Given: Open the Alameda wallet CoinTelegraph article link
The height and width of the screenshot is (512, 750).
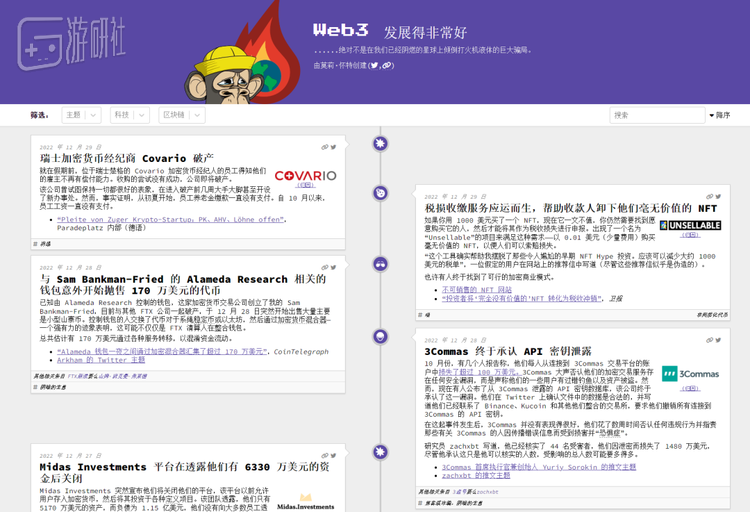Looking at the screenshot, I should [x=162, y=352].
